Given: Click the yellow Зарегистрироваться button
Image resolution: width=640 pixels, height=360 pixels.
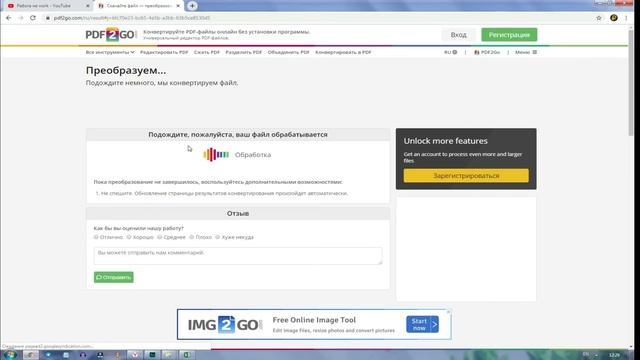Looking at the screenshot, I should click(466, 176).
